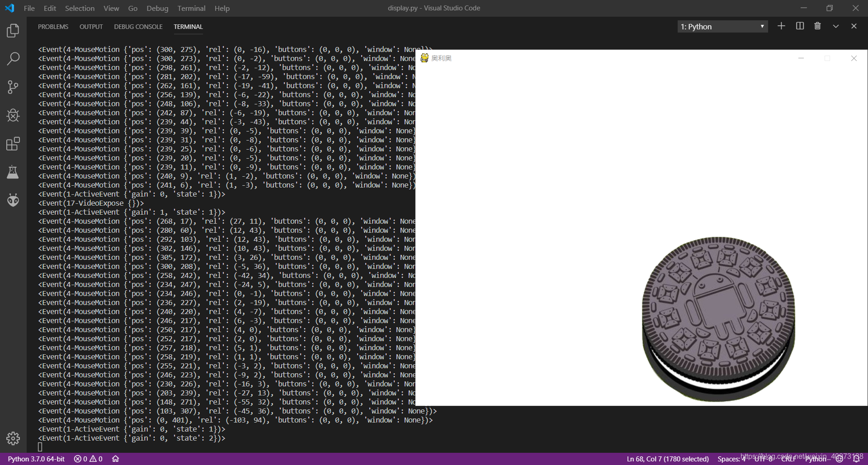Open the Go menu

(132, 8)
